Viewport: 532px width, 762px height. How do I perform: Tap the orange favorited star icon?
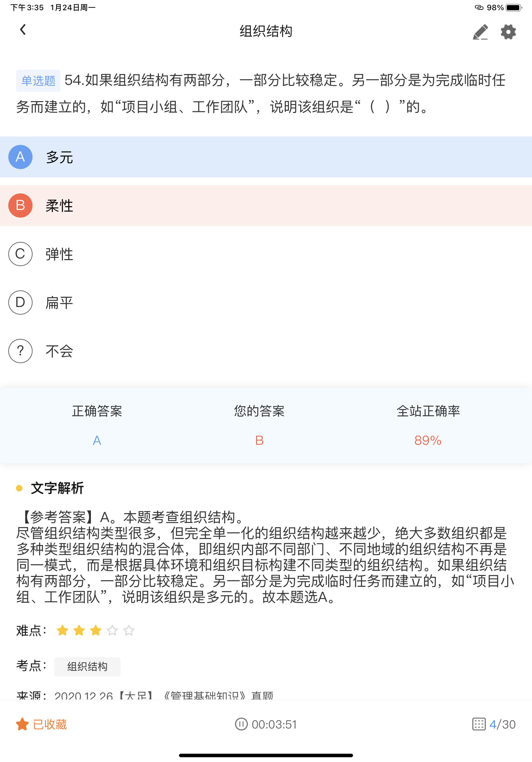(x=22, y=724)
